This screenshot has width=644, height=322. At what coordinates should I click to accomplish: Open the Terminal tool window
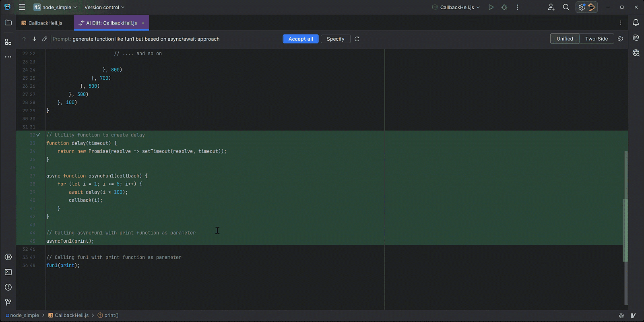click(x=8, y=272)
